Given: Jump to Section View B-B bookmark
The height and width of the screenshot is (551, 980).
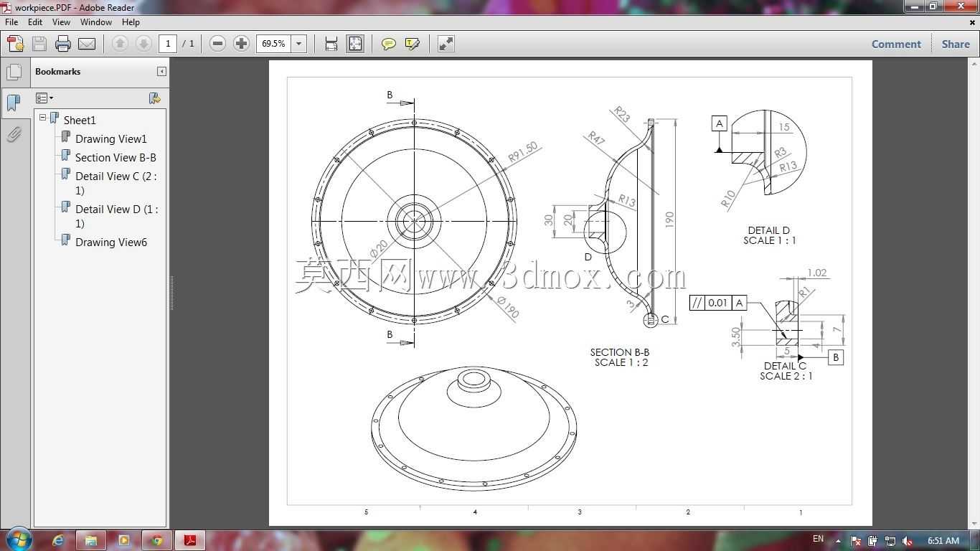Looking at the screenshot, I should pos(116,157).
